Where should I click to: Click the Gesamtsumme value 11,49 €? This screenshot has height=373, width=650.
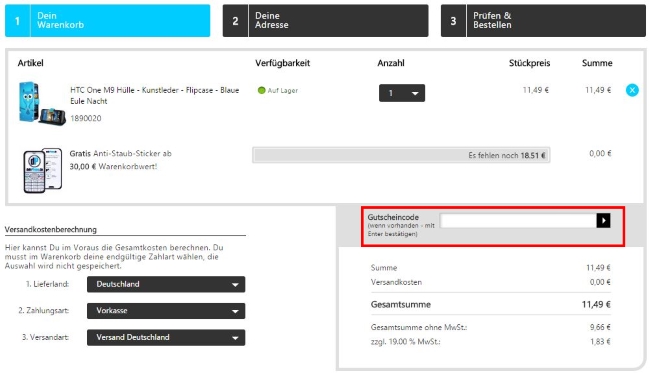point(596,305)
